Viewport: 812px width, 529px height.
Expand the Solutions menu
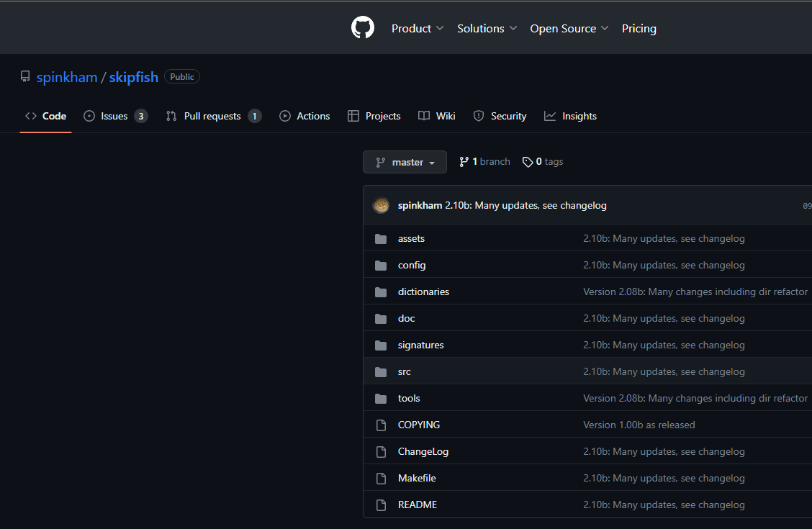tap(487, 29)
